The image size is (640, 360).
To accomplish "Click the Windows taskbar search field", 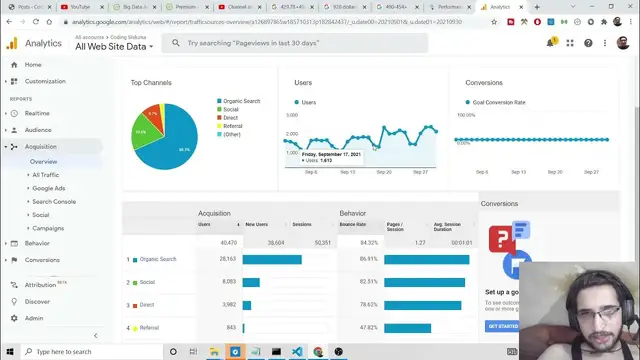I will 93,351.
